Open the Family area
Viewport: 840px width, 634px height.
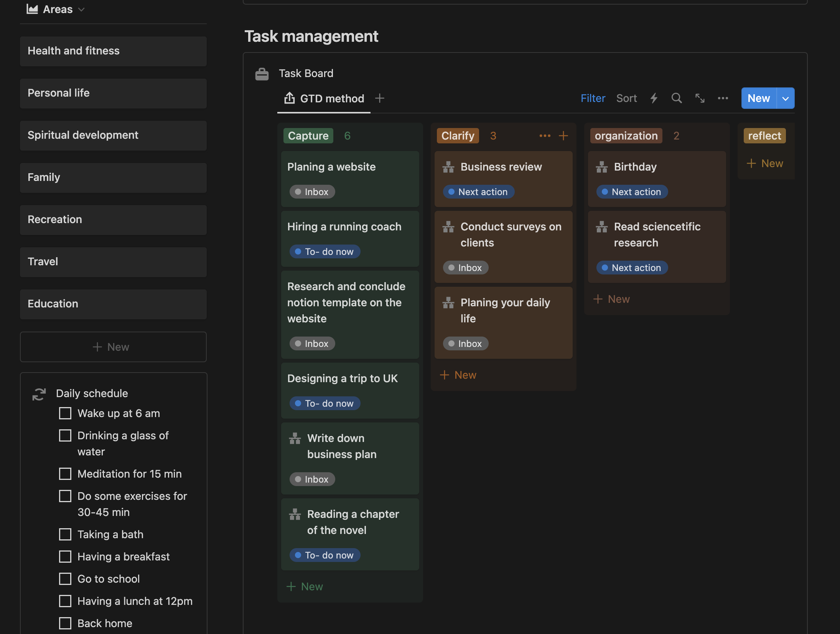pos(113,177)
